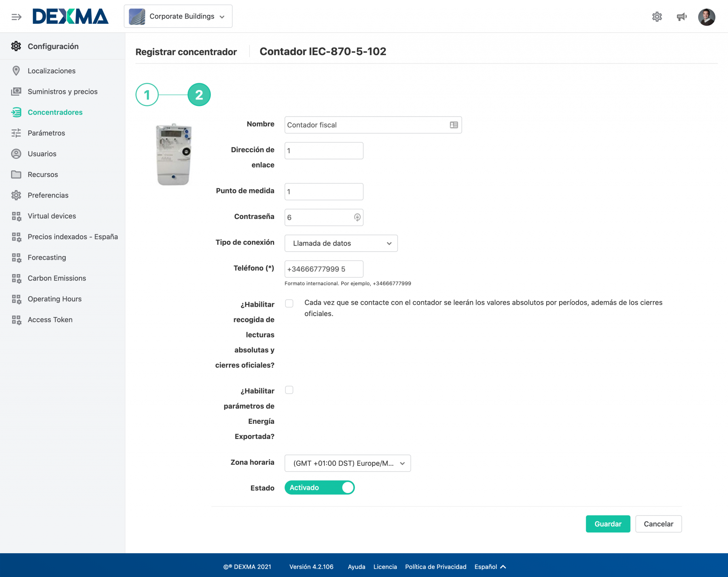Open the user profile avatar
The width and height of the screenshot is (728, 577).
[706, 17]
